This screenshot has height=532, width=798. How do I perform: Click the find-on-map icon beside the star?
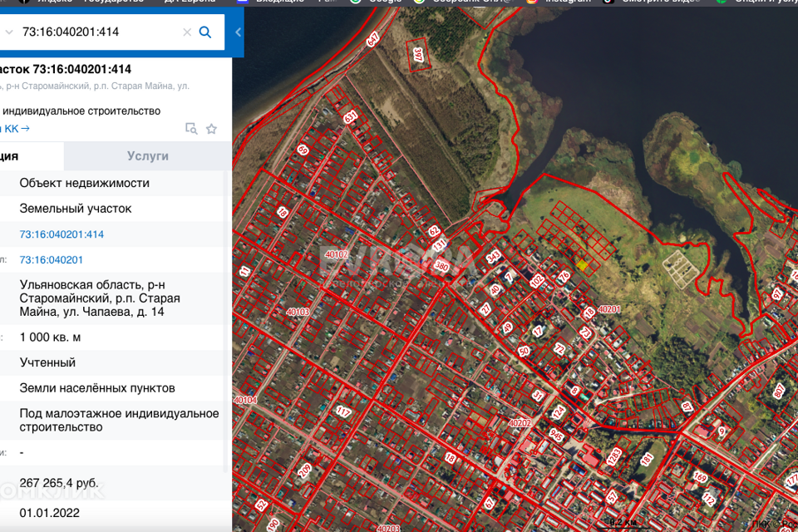[x=191, y=129]
